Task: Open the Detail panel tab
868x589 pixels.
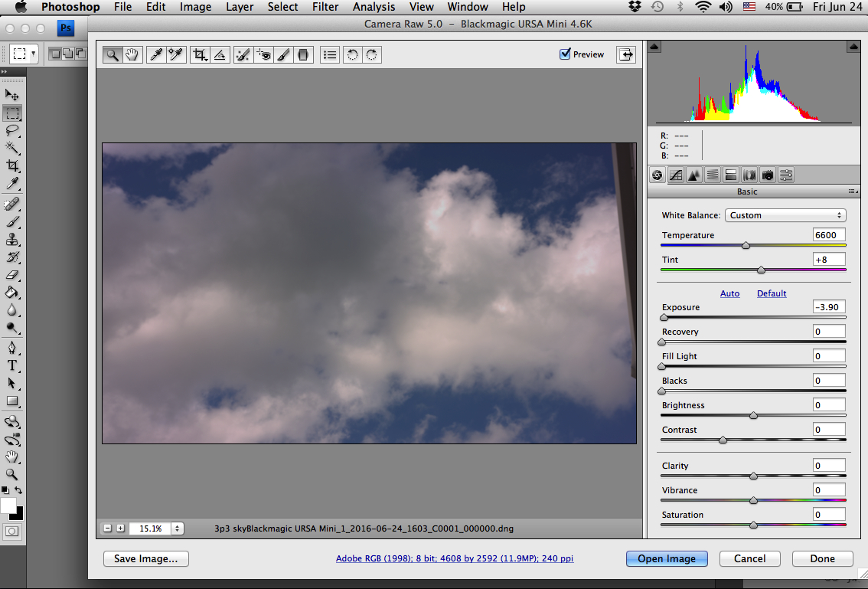Action: pos(693,175)
